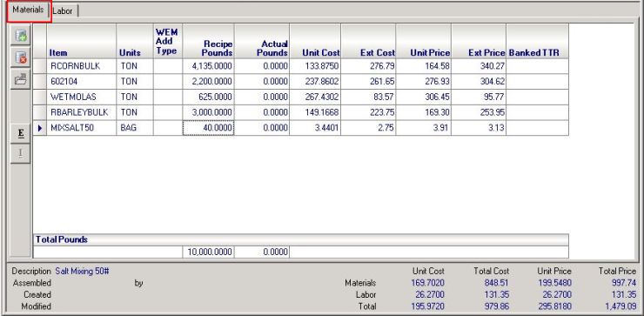Click the TON units cell for WETMOLAS
The image size is (644, 316).
[135, 97]
